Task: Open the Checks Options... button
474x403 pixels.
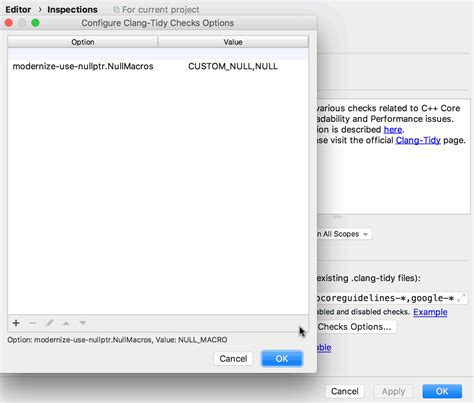Action: (x=356, y=327)
